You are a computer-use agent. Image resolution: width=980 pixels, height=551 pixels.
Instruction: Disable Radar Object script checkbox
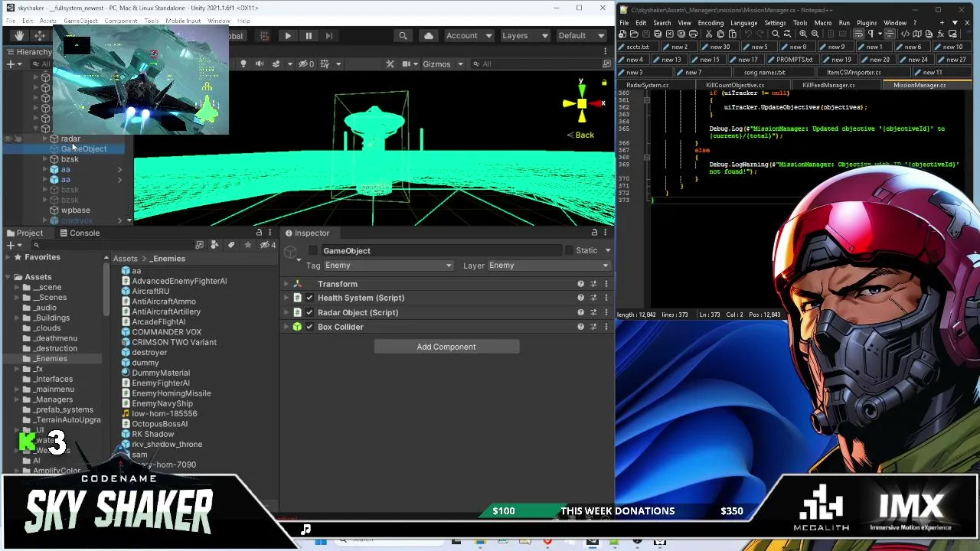[309, 312]
